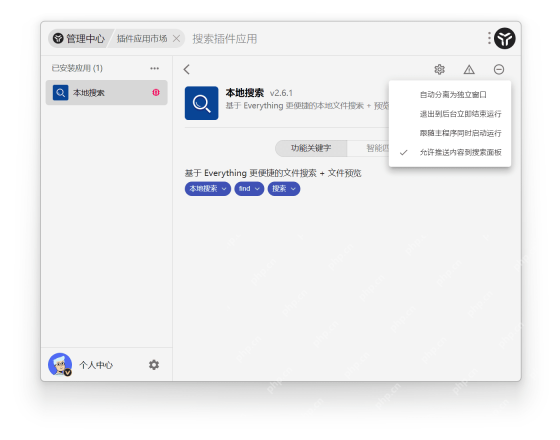The image size is (560, 440).
Task: Open settings gear next to 个人中心
Action: click(154, 365)
